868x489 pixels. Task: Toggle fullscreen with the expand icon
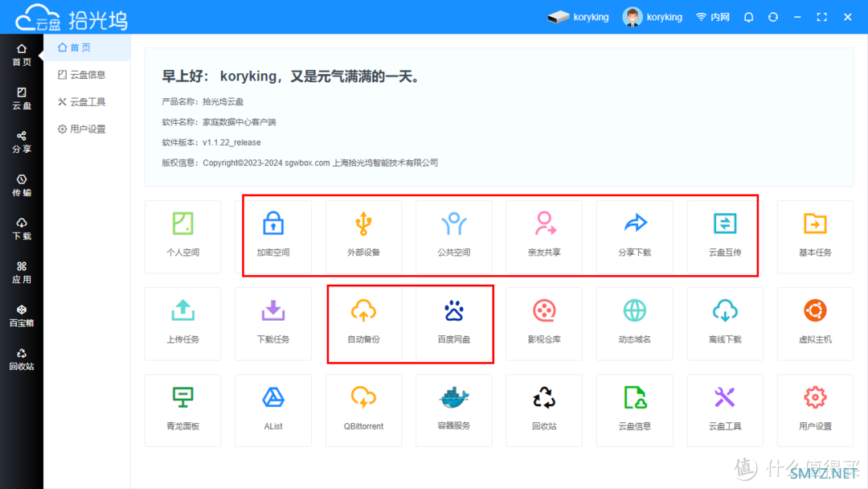pos(822,17)
